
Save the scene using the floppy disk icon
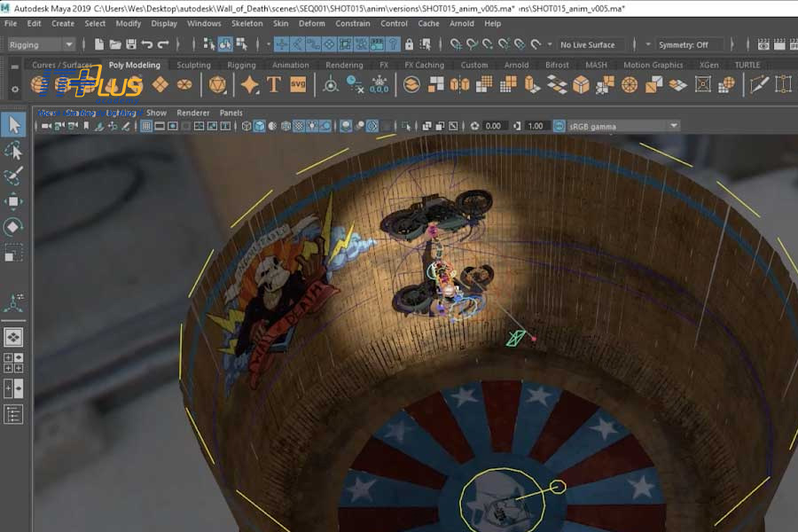click(131, 44)
